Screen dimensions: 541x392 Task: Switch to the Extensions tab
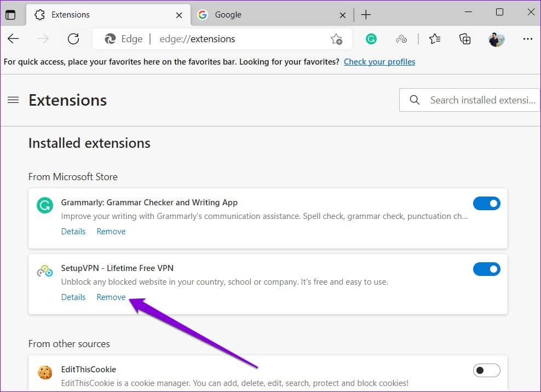[108, 15]
